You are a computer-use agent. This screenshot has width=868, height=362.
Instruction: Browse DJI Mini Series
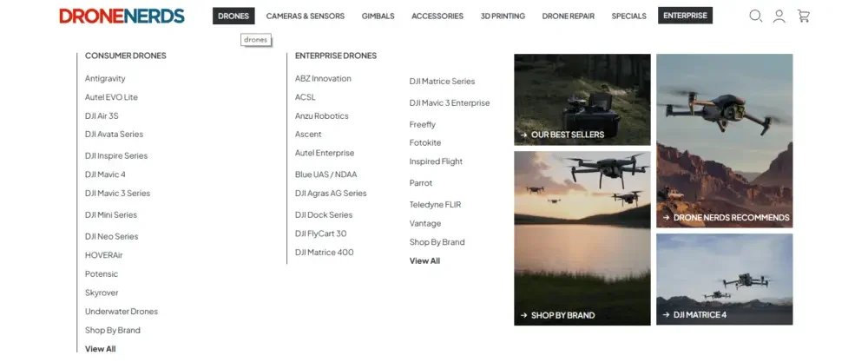[111, 215]
